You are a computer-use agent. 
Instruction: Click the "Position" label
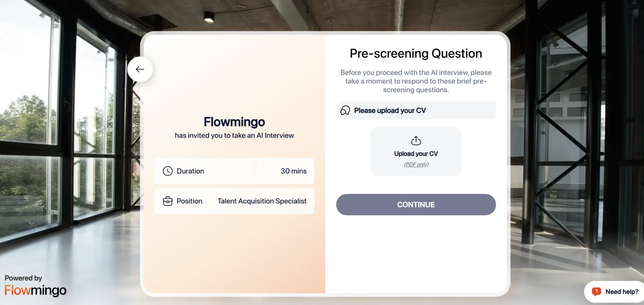pyautogui.click(x=190, y=201)
